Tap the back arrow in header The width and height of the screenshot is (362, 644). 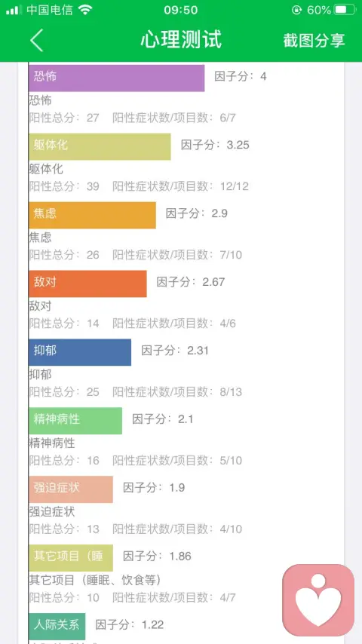point(36,40)
